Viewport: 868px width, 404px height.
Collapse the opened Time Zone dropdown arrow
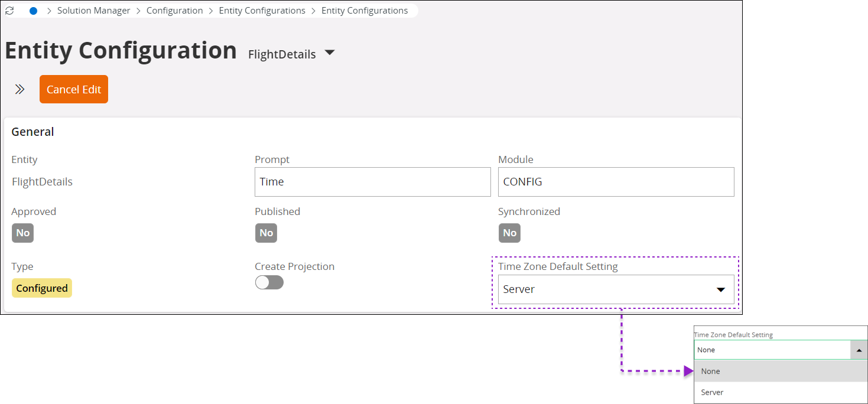tap(859, 350)
